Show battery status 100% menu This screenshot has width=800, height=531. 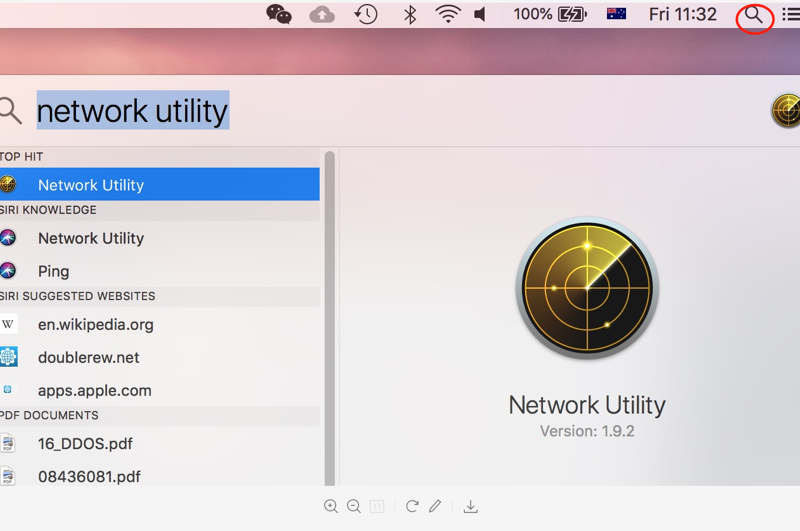tap(550, 14)
